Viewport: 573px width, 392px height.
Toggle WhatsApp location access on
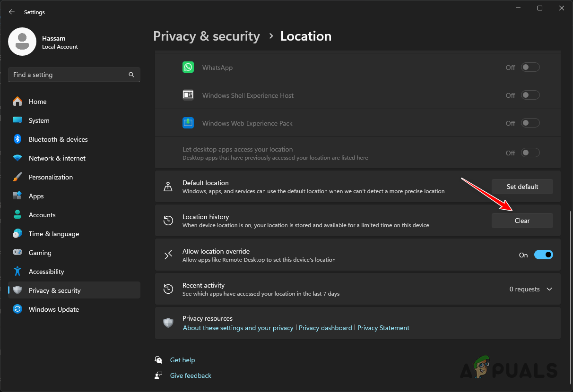pos(530,67)
